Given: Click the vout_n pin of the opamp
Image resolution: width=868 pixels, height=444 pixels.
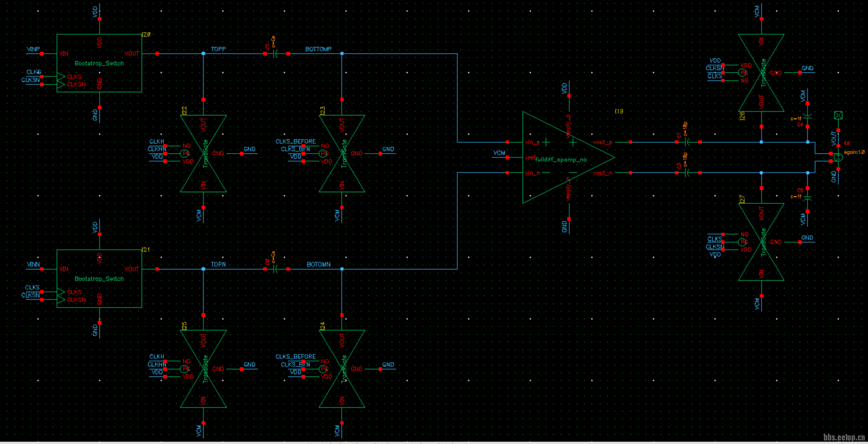Looking at the screenshot, I should 630,172.
